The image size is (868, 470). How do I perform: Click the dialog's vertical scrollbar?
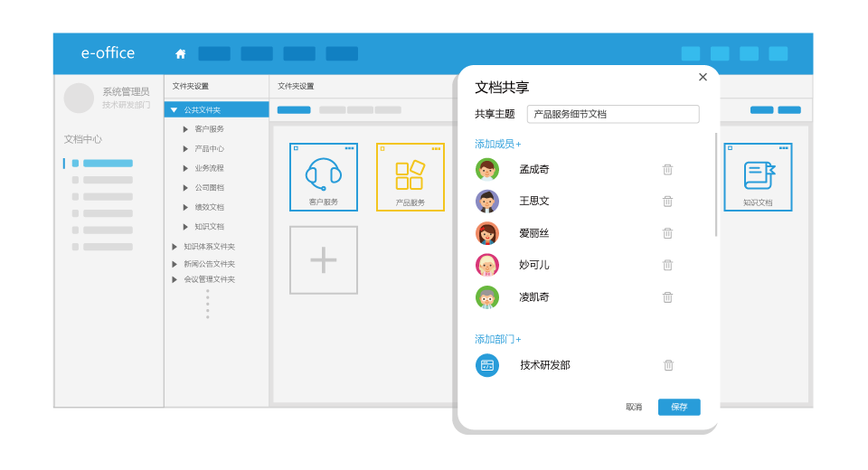[x=716, y=184]
